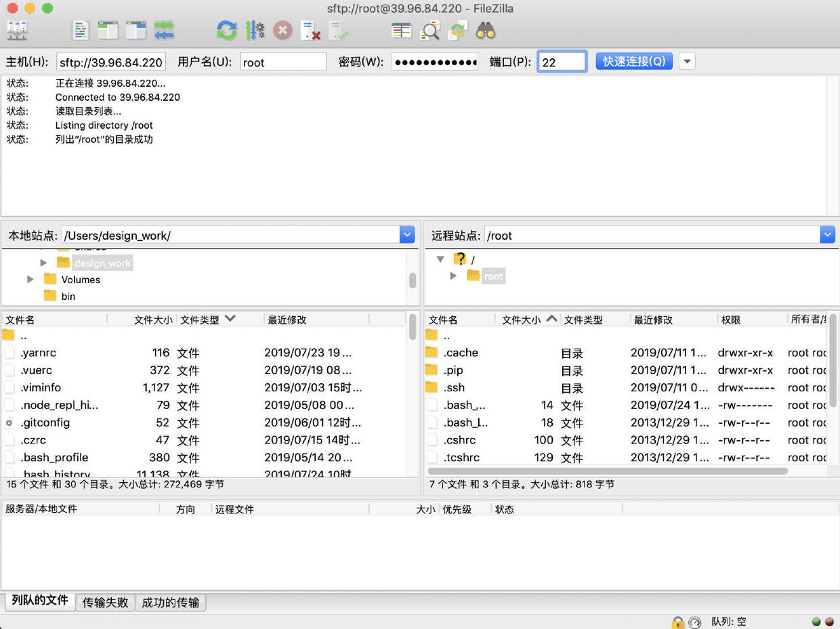
Task: Click the 密码 password field
Action: [435, 62]
